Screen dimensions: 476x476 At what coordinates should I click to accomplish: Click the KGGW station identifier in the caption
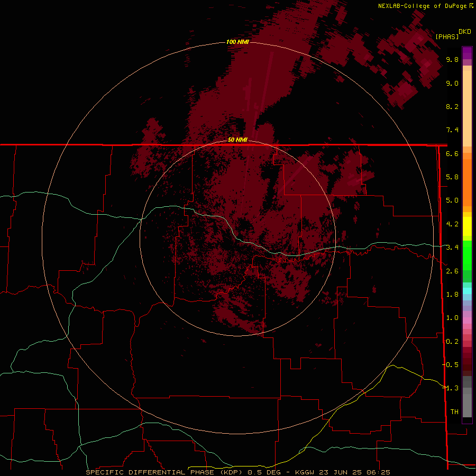click(x=306, y=472)
